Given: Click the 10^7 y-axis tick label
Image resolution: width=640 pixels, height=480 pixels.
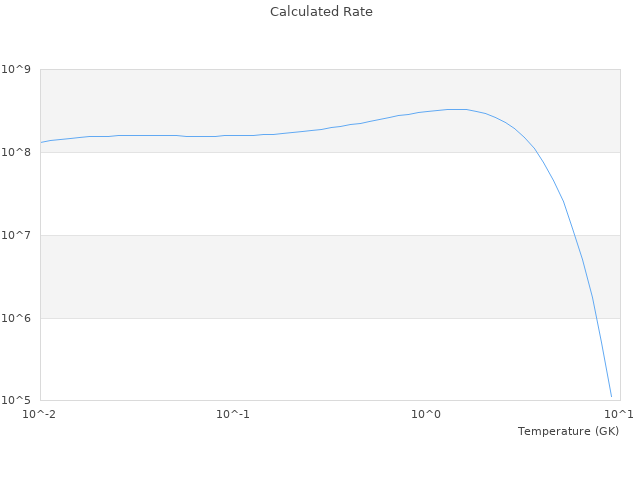Looking at the screenshot, I should coord(18,235).
